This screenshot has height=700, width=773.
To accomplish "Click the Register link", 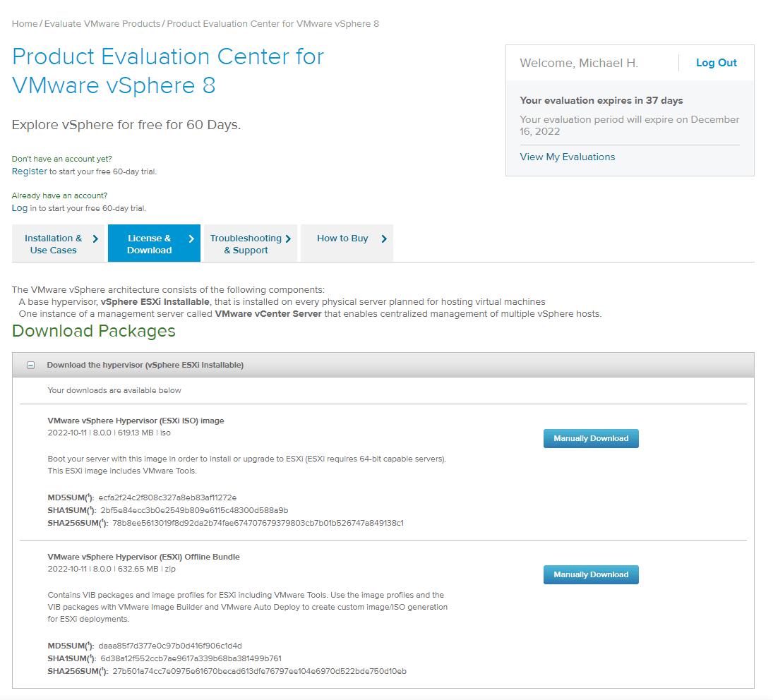I will click(29, 171).
